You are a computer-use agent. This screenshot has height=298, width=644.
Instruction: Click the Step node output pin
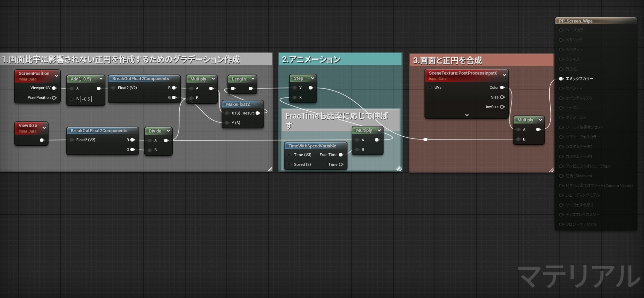[311, 88]
